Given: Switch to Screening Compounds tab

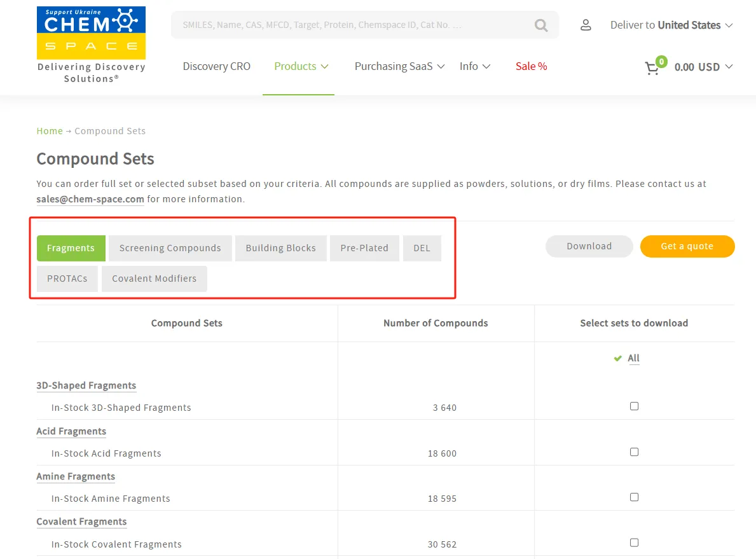Looking at the screenshot, I should pyautogui.click(x=170, y=248).
